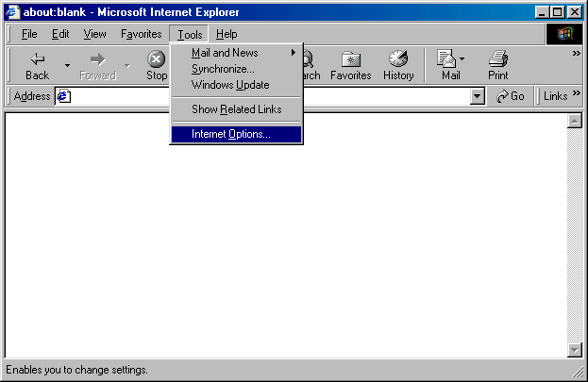
Task: Open the Forward history dropdown arrow
Action: [127, 66]
